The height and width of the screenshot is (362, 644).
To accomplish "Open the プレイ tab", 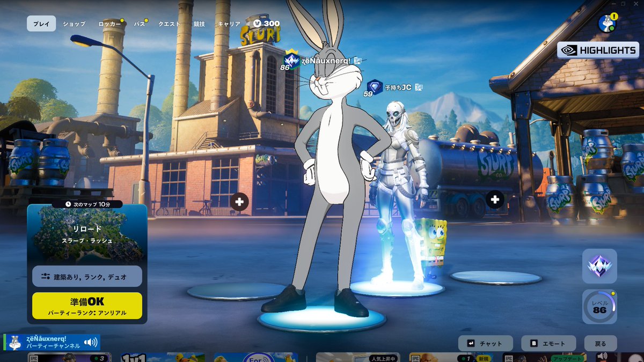I will 41,24.
